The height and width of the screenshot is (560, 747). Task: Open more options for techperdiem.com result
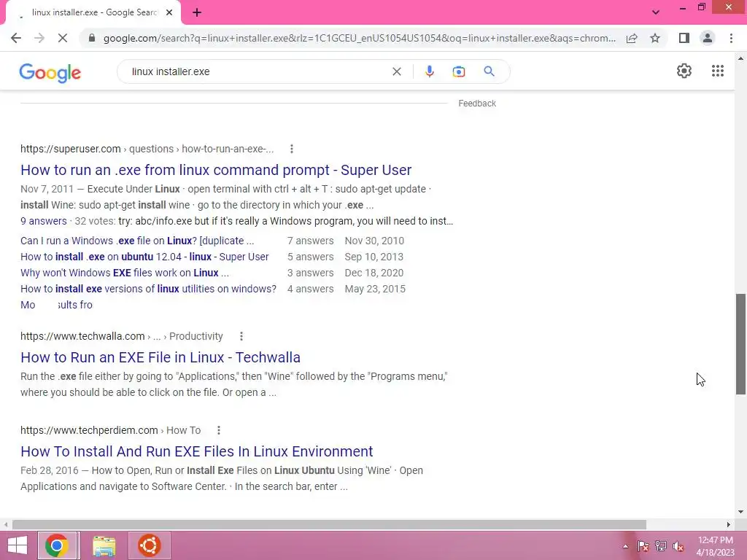coord(219,430)
